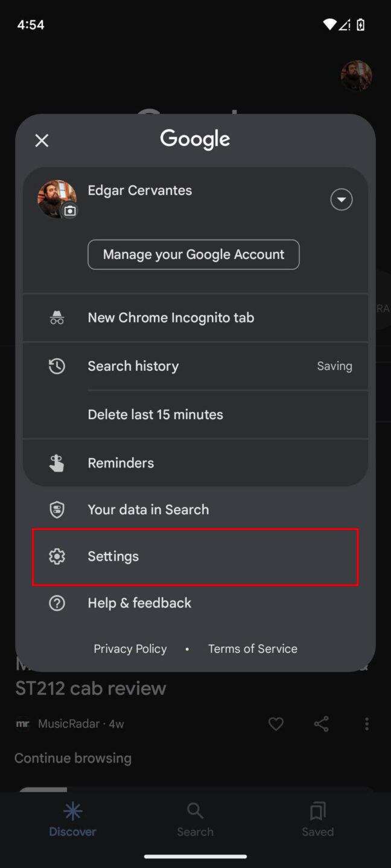Share the MusicRadar article
The height and width of the screenshot is (868, 391).
click(321, 723)
